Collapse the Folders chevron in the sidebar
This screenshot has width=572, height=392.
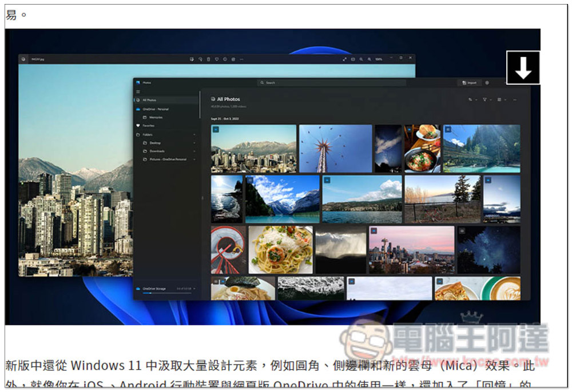pos(194,135)
